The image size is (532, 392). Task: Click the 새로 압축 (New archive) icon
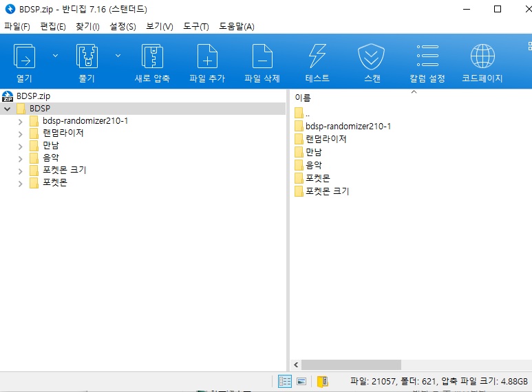coord(152,56)
